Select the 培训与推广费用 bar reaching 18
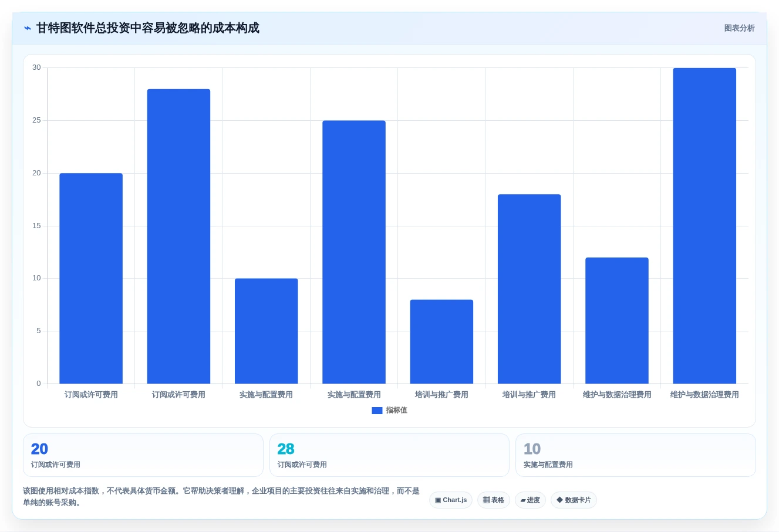 click(530, 289)
